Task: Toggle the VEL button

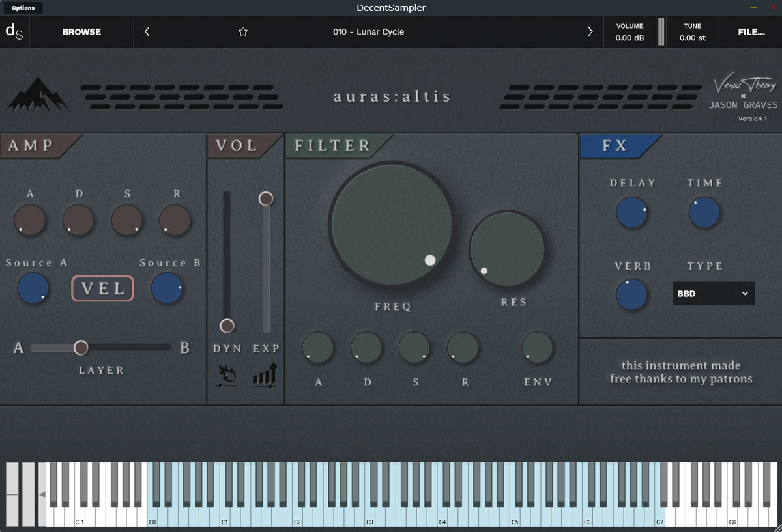Action: 102,288
